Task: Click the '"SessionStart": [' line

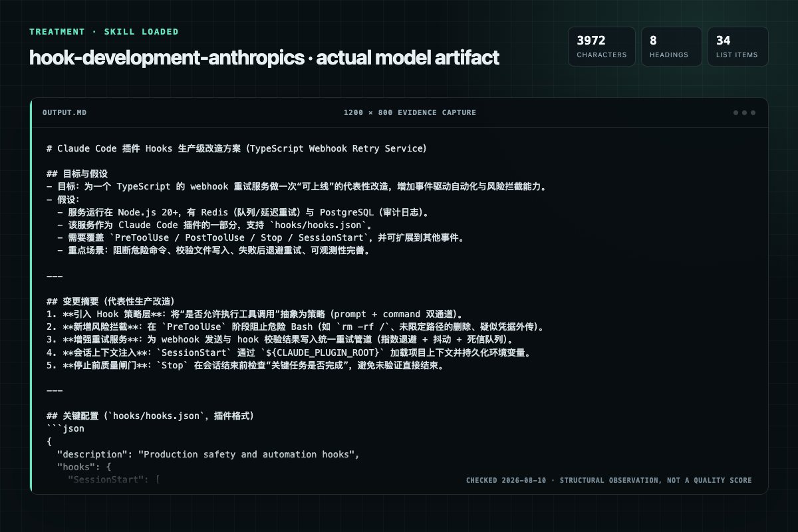Action: point(113,479)
